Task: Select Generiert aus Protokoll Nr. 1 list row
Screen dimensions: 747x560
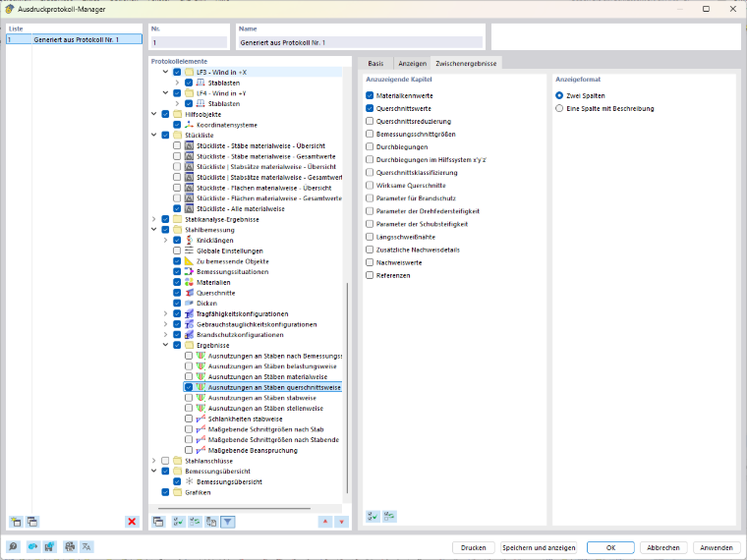Action: 75,39
